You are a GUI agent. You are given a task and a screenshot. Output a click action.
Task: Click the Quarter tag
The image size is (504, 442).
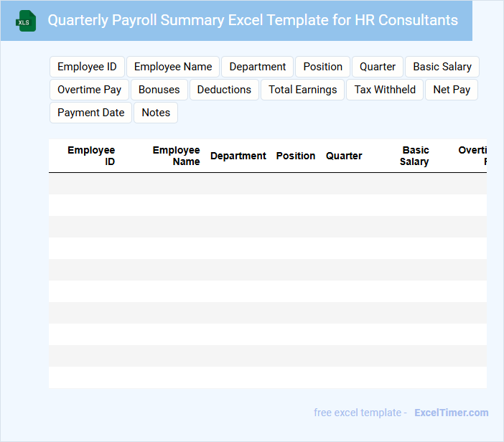tap(378, 67)
